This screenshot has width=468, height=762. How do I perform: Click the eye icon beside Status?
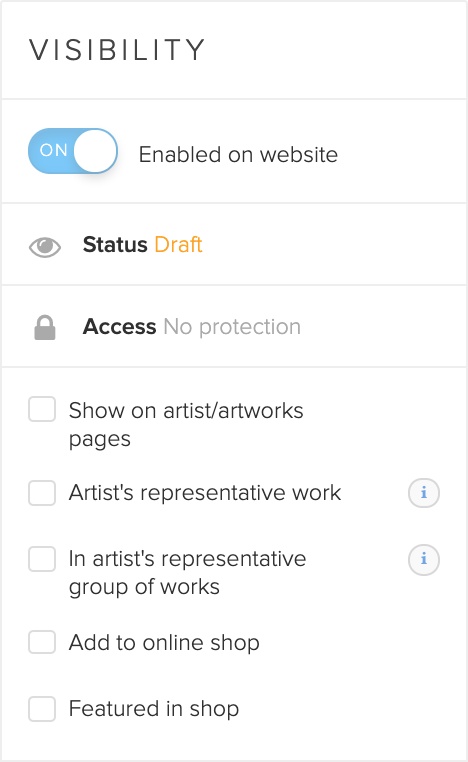45,246
